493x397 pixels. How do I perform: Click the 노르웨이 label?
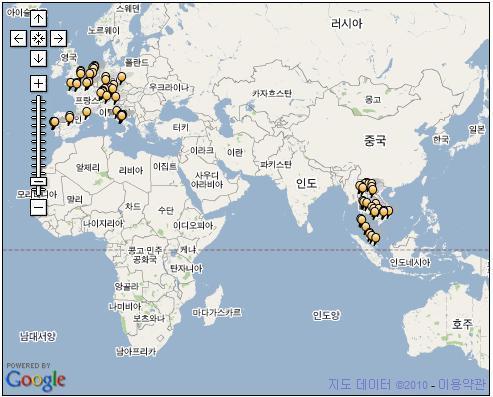coord(104,31)
